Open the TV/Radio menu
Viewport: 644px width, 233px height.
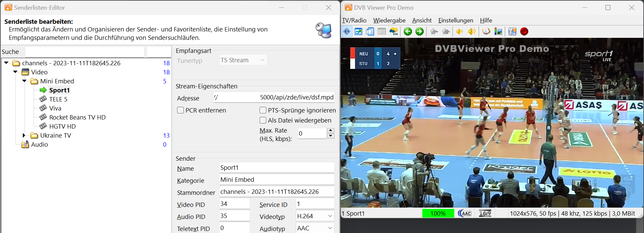354,20
